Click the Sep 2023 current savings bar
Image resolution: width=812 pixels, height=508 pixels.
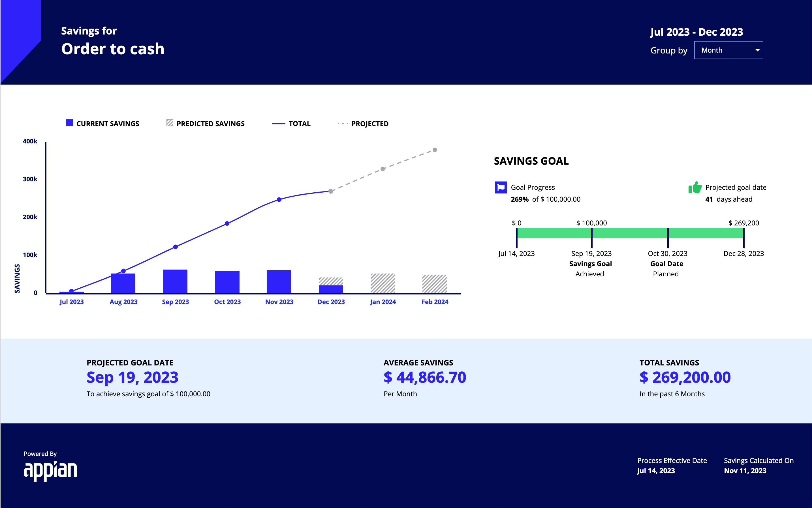click(175, 281)
